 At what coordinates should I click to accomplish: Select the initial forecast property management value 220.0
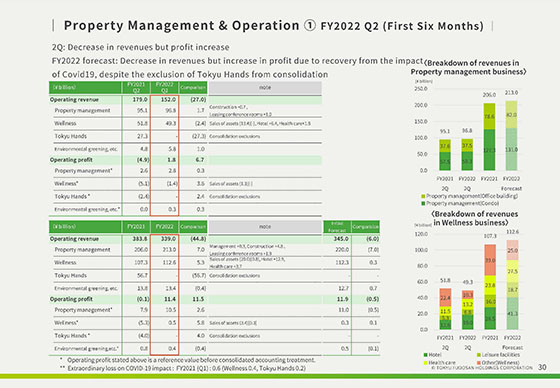[342, 250]
